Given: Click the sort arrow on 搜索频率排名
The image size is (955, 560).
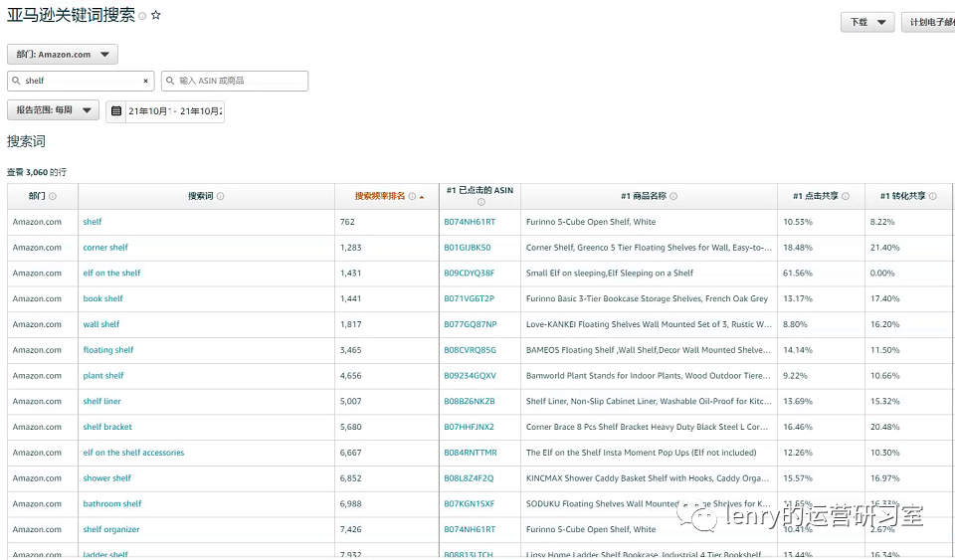Looking at the screenshot, I should [422, 197].
